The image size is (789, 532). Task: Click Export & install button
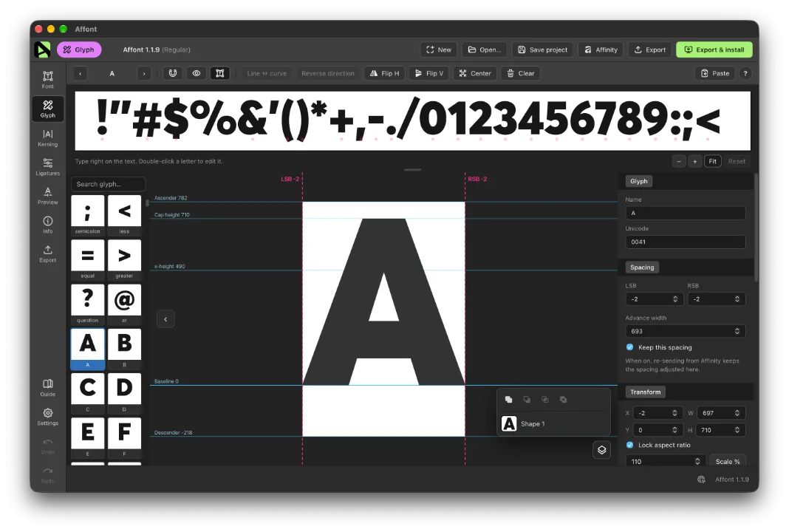click(x=714, y=50)
